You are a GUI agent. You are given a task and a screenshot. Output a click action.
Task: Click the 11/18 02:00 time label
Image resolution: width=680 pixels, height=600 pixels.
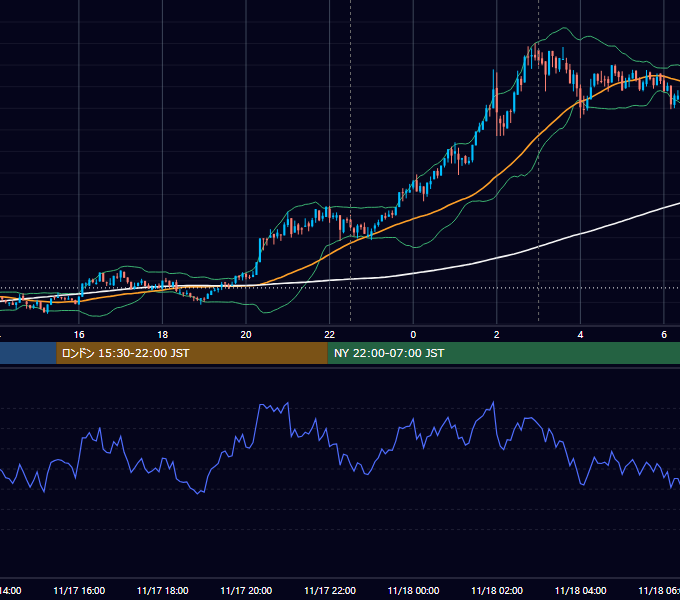tap(497, 591)
